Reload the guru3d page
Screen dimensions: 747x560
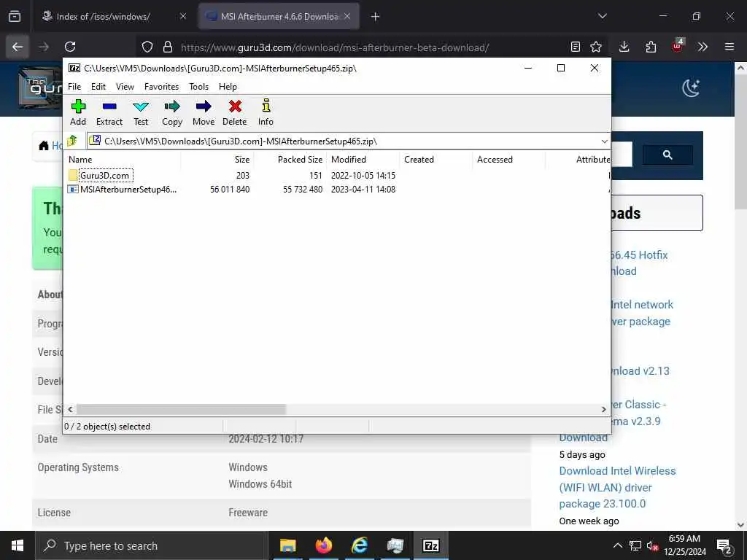[70, 47]
